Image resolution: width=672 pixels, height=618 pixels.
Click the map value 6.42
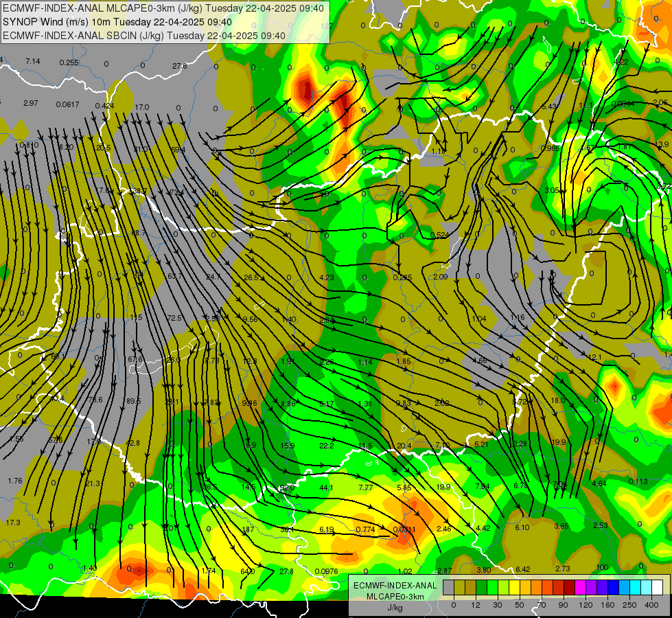click(x=523, y=569)
